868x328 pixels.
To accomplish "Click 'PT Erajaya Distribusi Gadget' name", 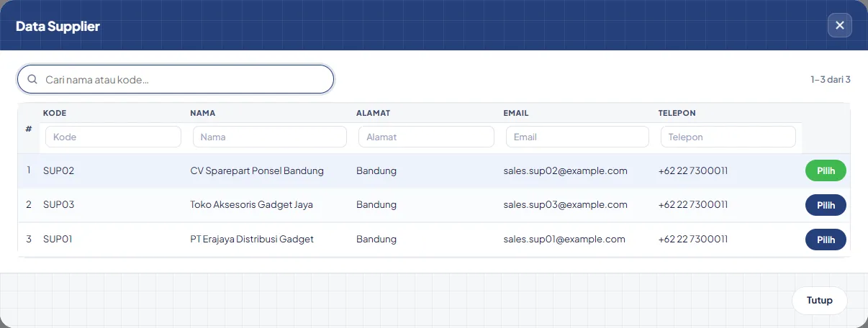I will (x=252, y=240).
